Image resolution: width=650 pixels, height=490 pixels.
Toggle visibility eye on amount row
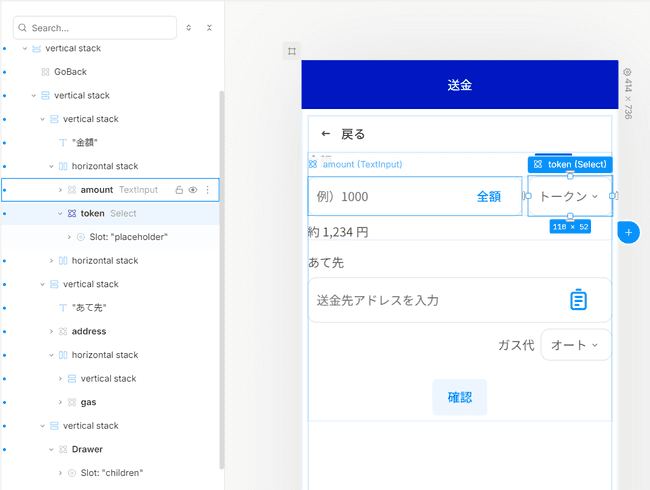(x=193, y=190)
